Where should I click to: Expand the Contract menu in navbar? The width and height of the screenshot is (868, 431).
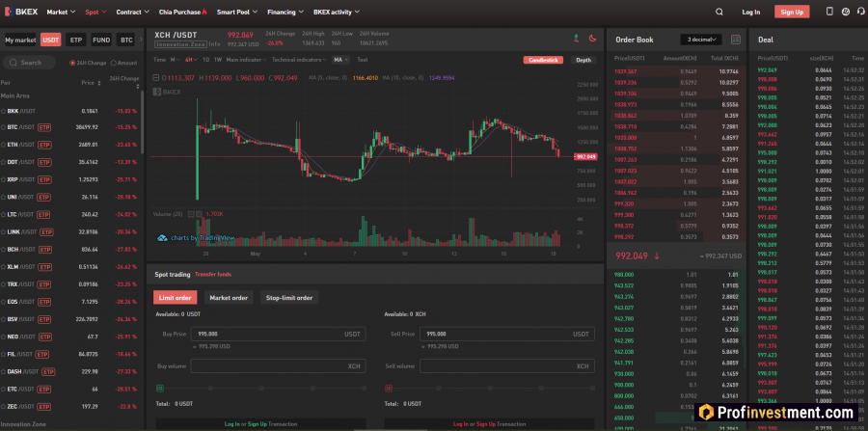pyautogui.click(x=133, y=12)
